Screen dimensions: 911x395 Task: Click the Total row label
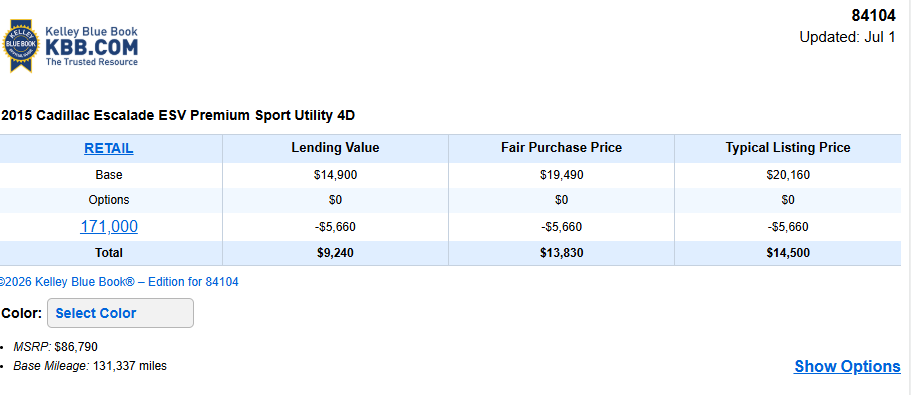[109, 253]
